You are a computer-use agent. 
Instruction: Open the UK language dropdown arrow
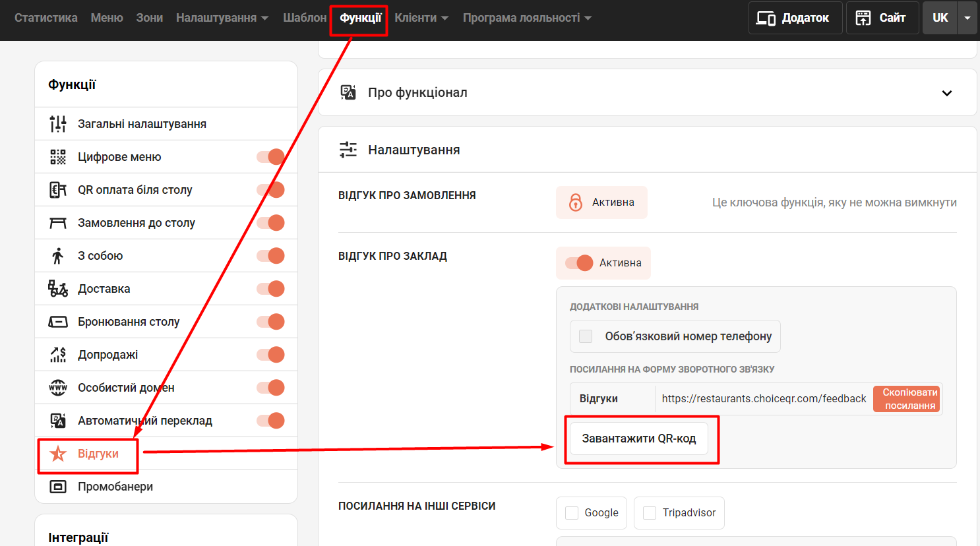point(967,18)
